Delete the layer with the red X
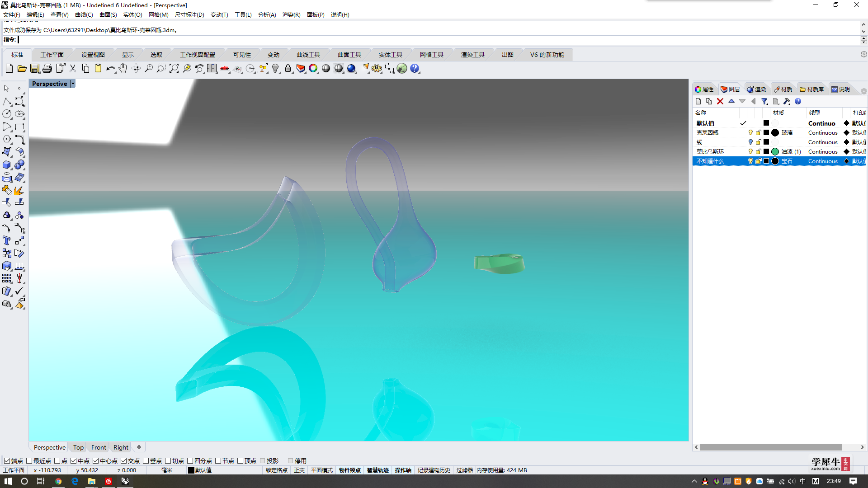This screenshot has width=868, height=488. click(720, 101)
